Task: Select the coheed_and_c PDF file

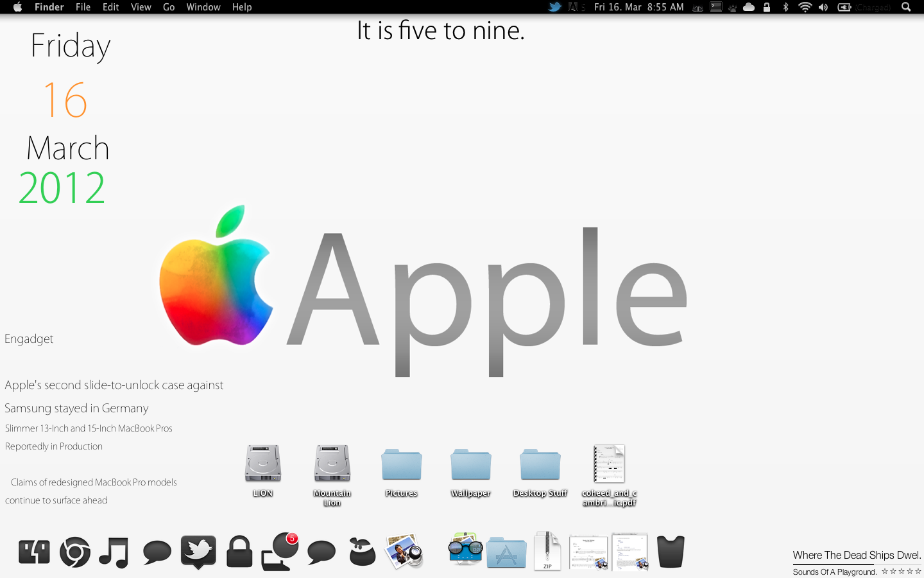Action: (610, 474)
